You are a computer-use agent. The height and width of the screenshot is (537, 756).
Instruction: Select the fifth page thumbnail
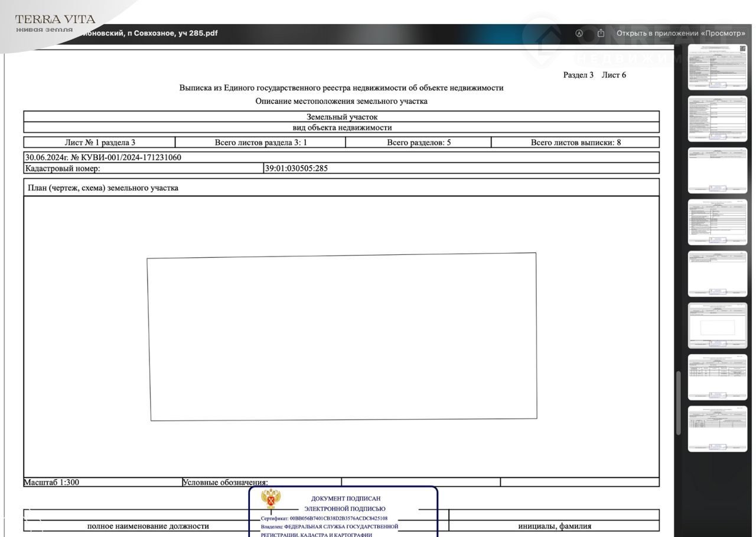click(717, 274)
